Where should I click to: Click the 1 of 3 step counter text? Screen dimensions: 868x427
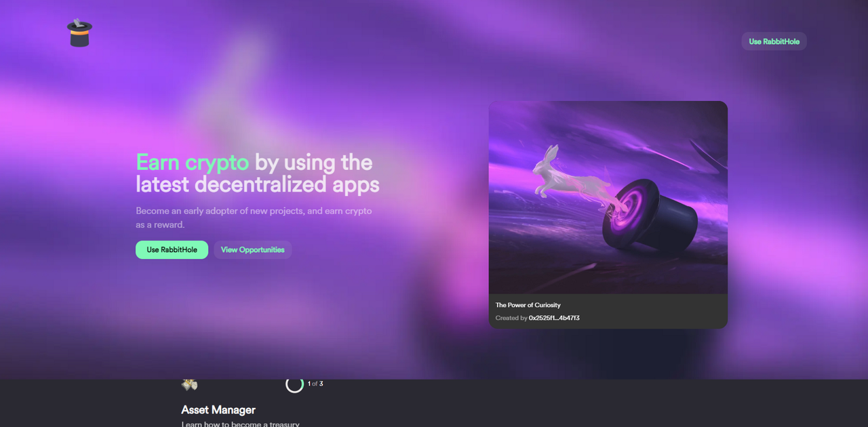point(315,384)
